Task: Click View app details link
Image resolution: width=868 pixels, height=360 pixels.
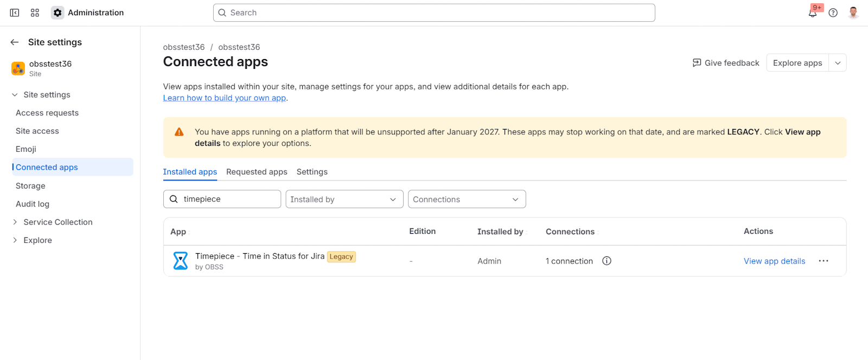Action: pyautogui.click(x=774, y=261)
